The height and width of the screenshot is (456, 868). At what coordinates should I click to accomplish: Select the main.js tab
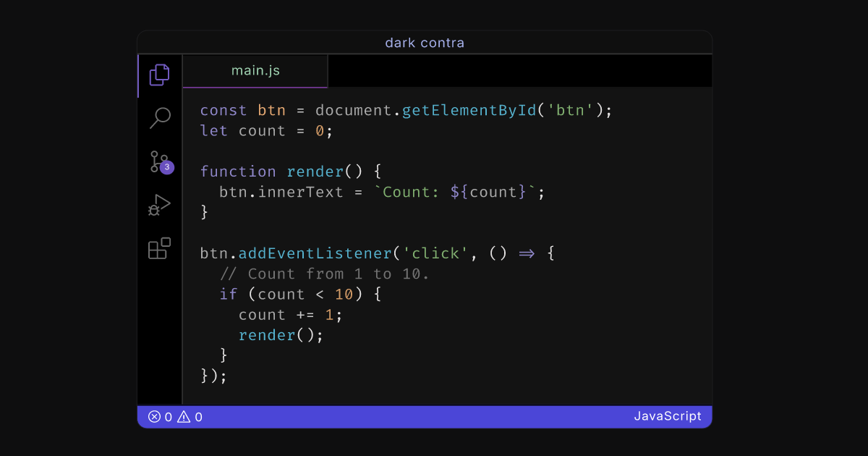click(x=255, y=71)
